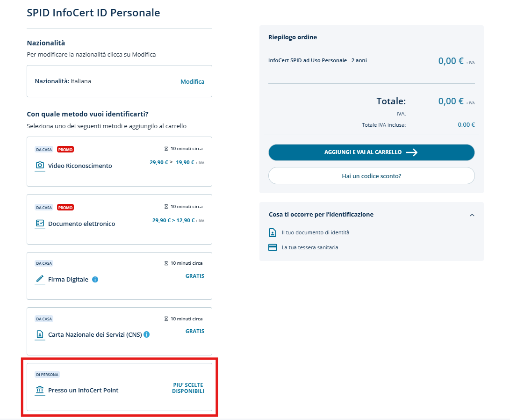The height and width of the screenshot is (420, 510).
Task: Open the info icon next to Firma Digitale
Action: tap(95, 280)
